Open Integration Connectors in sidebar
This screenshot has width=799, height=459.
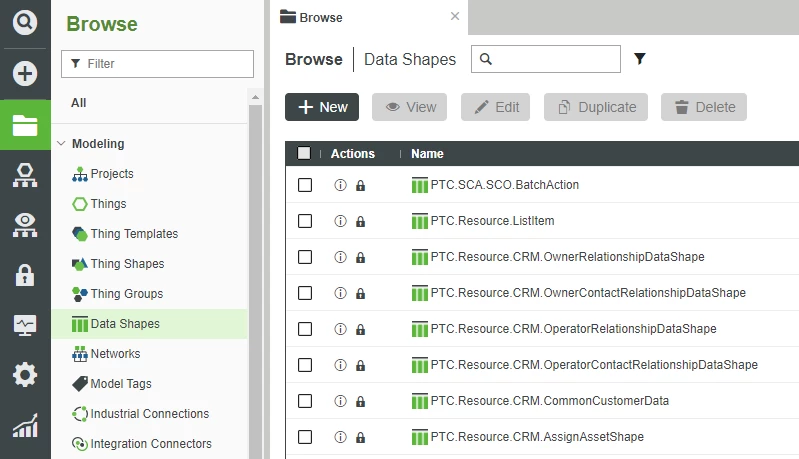[x=149, y=444]
